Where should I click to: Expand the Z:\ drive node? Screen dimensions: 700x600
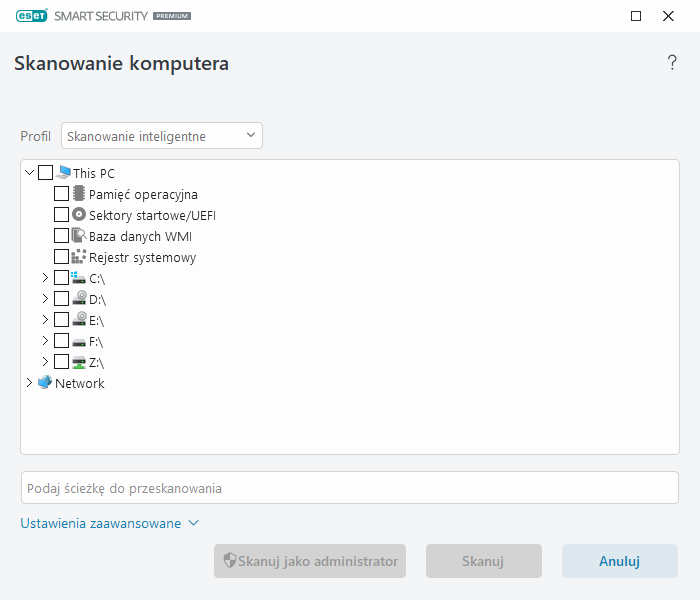[45, 362]
